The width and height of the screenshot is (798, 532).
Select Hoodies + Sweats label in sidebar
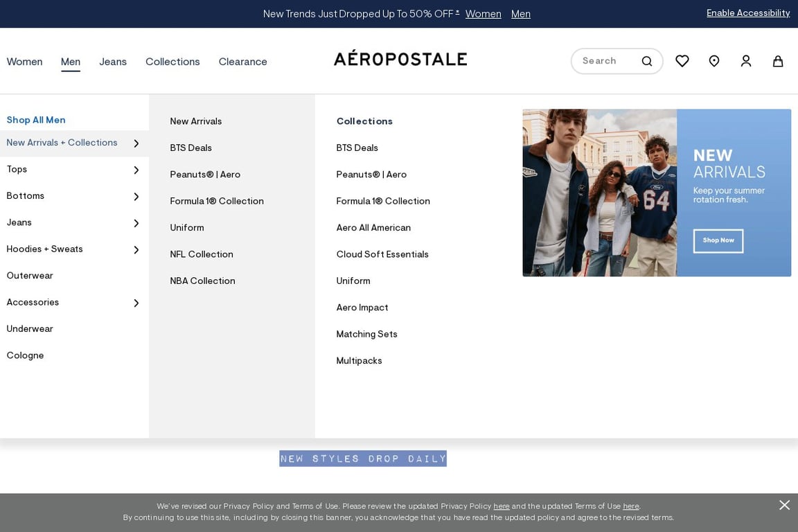coord(45,249)
